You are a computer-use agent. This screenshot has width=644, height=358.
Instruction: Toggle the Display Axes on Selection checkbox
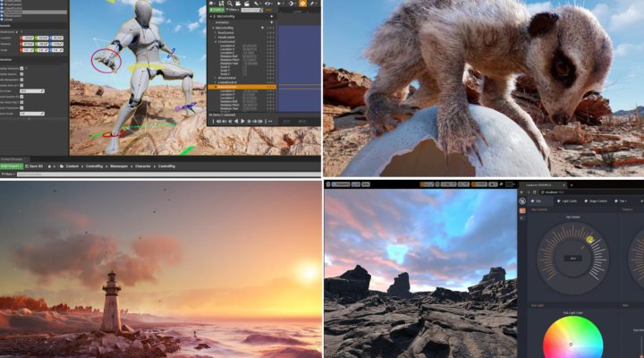(x=21, y=86)
